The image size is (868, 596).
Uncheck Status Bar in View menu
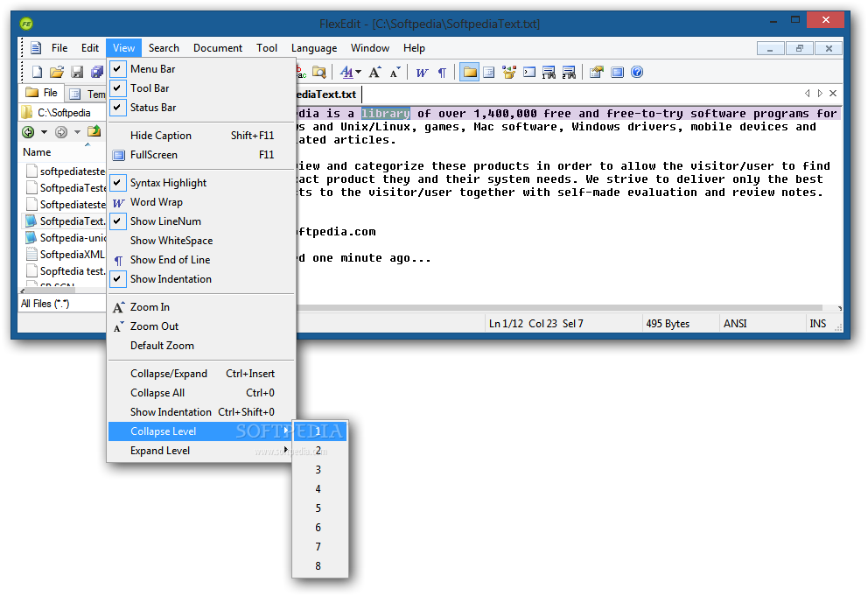201,108
